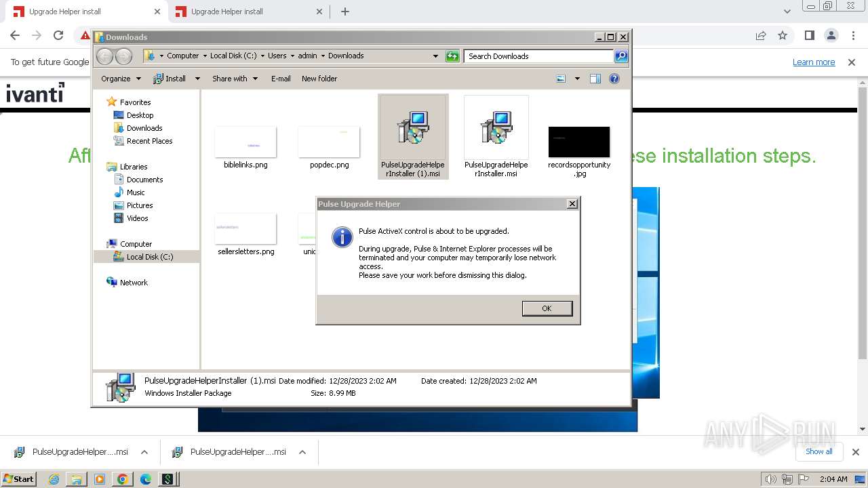This screenshot has width=868, height=488.
Task: Click the E-mail toolbar button
Action: [x=281, y=79]
